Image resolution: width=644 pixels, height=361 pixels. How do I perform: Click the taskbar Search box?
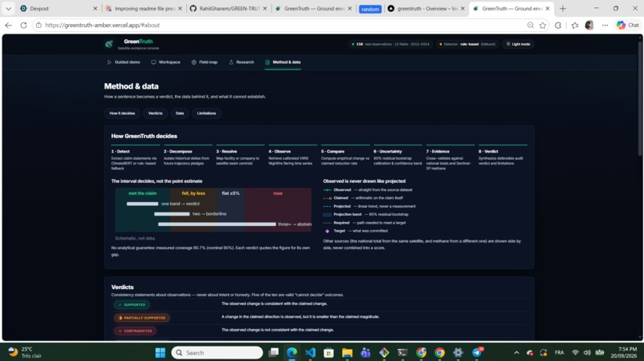217,352
